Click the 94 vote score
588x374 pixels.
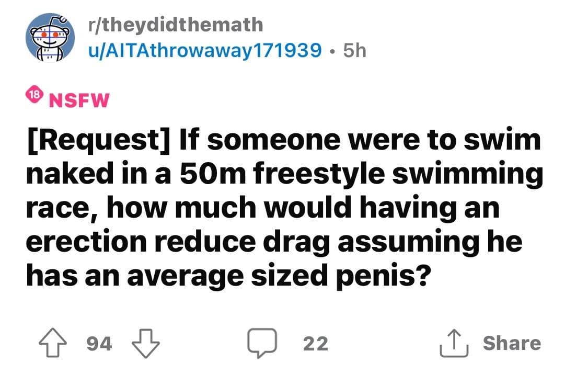[x=98, y=344]
